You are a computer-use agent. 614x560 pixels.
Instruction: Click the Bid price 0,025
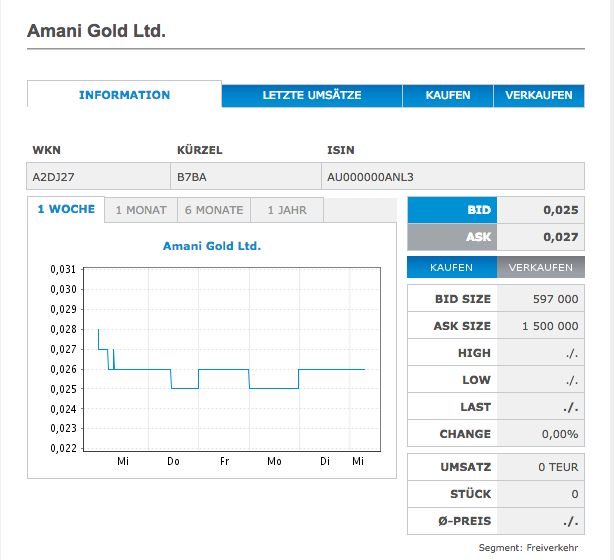pos(560,211)
